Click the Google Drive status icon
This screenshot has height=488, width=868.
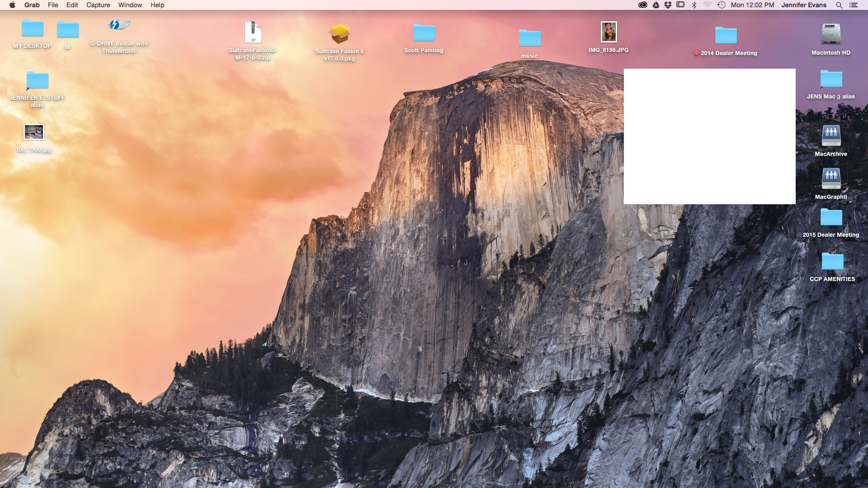click(x=656, y=5)
